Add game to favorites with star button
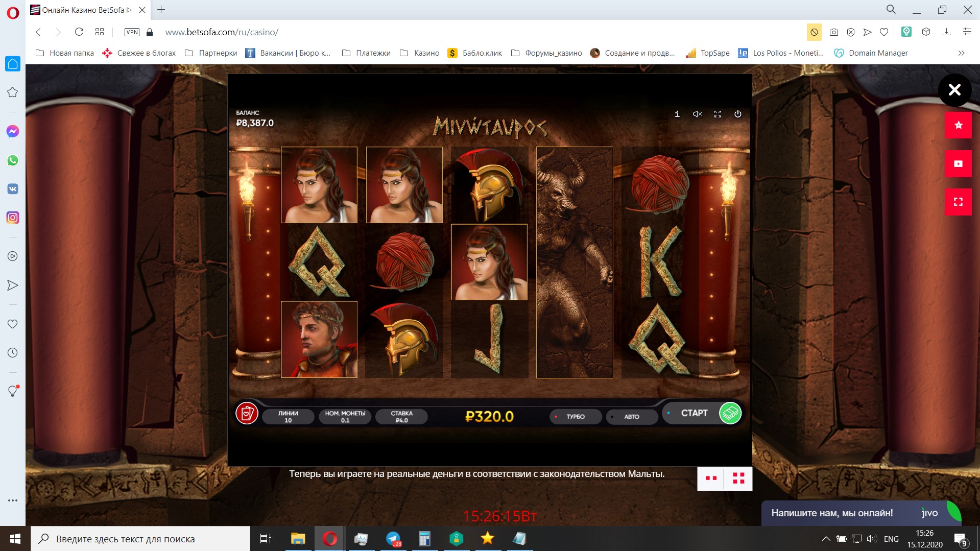Viewport: 980px width, 551px height. pos(958,125)
